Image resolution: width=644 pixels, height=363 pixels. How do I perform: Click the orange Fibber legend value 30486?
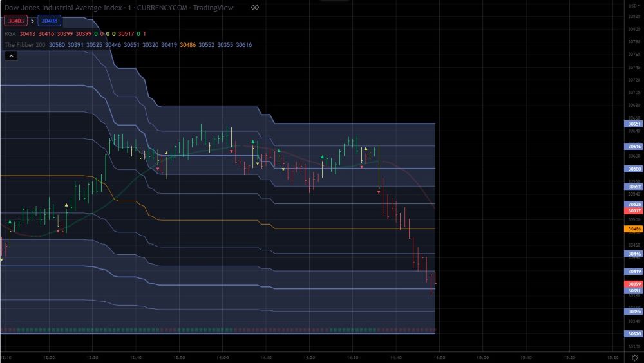pos(187,45)
